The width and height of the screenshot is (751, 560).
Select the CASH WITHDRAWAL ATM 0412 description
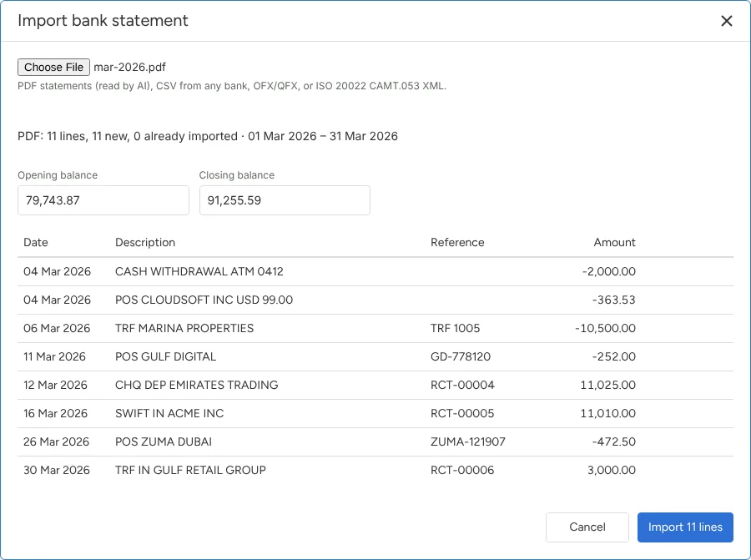tap(199, 271)
